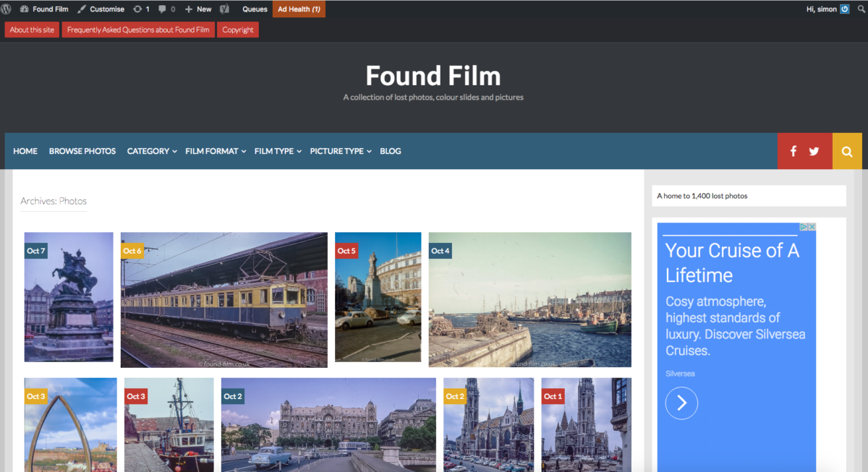This screenshot has width=868, height=472.
Task: Click the ad's round arrow button
Action: coord(681,403)
